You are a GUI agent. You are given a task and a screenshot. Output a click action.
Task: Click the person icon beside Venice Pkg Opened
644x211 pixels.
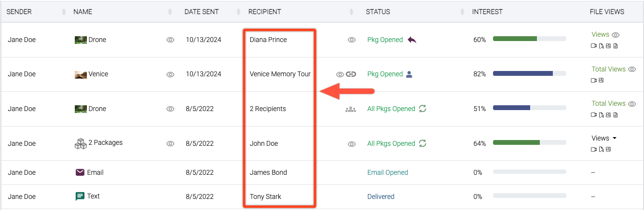[x=409, y=74]
